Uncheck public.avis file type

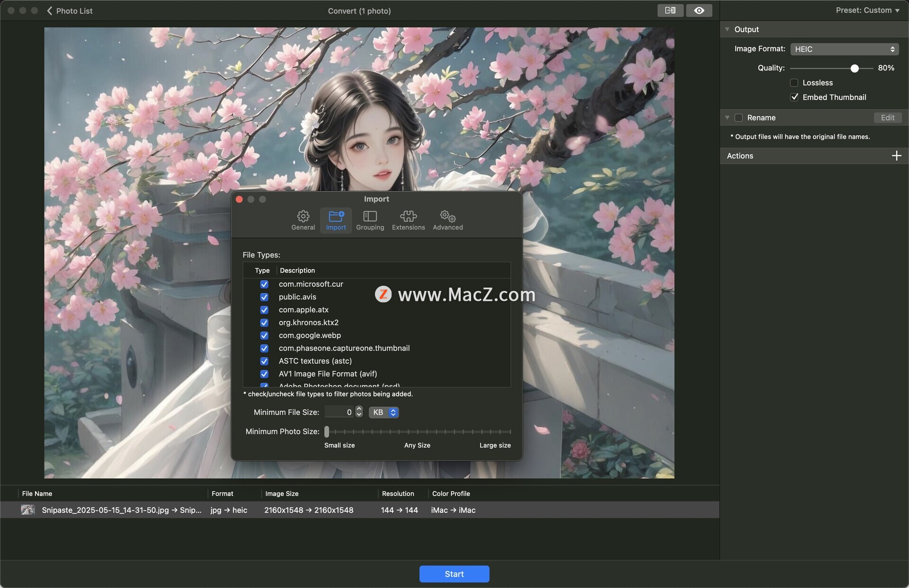click(264, 297)
